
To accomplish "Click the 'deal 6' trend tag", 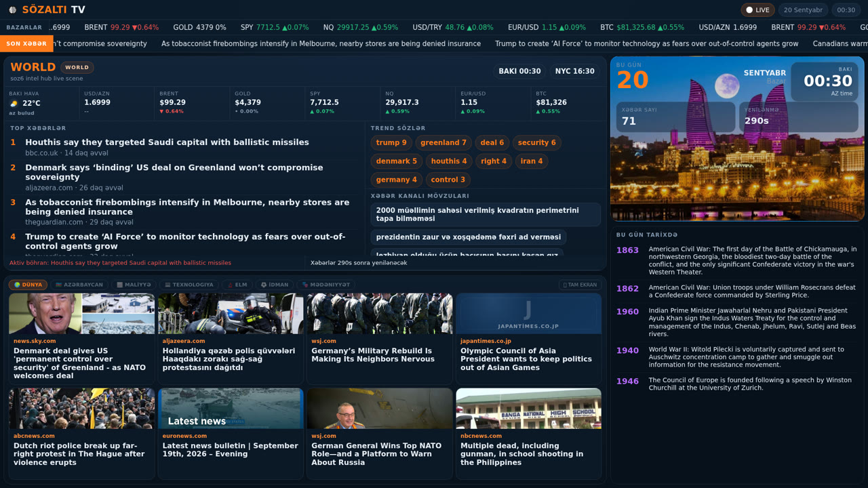I will coord(492,142).
